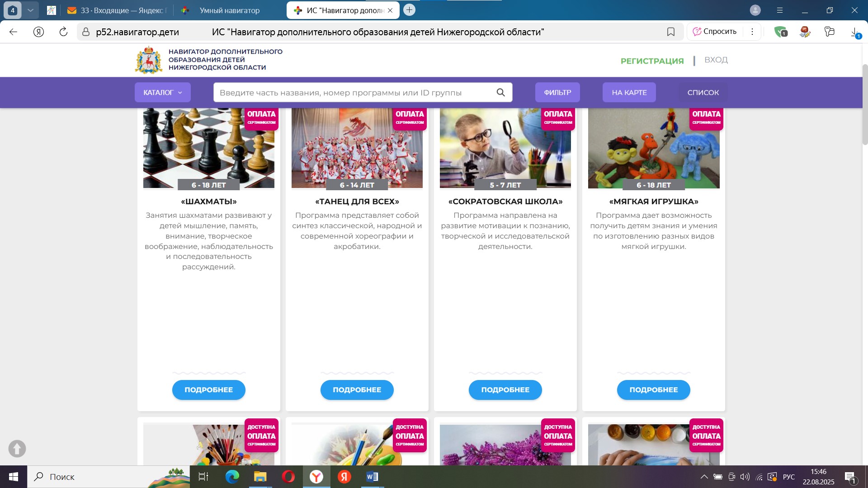Click the Nizhny Novgorod coat of arms logo

[148, 60]
